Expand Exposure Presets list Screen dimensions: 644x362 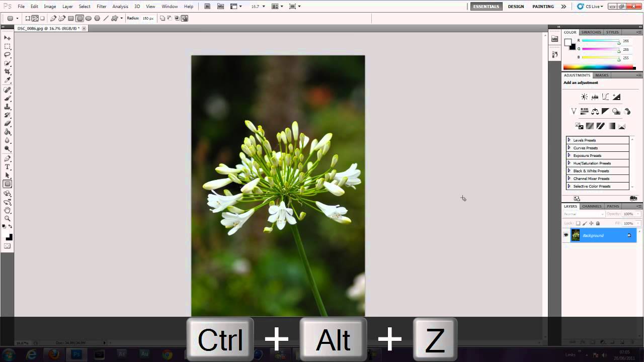point(569,155)
